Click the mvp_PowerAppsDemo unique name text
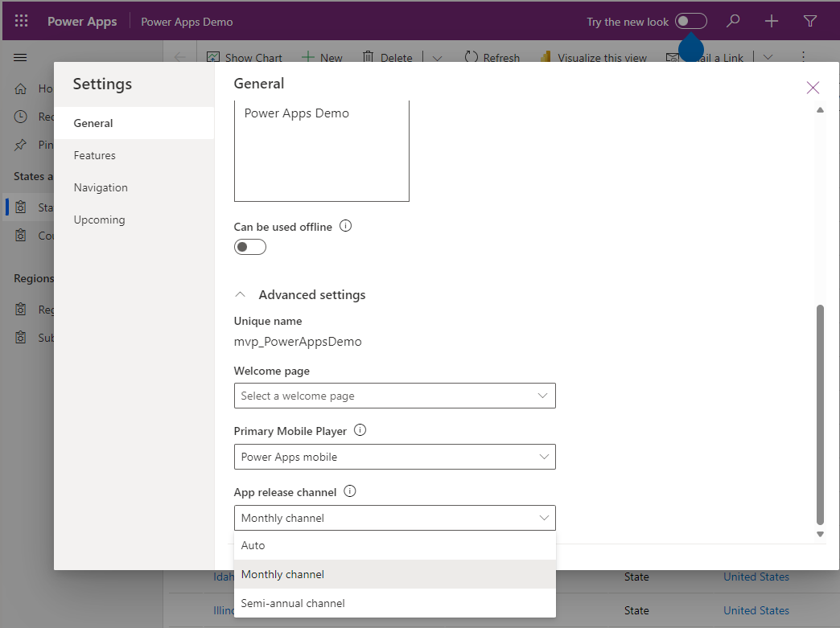840x628 pixels. pyautogui.click(x=298, y=342)
